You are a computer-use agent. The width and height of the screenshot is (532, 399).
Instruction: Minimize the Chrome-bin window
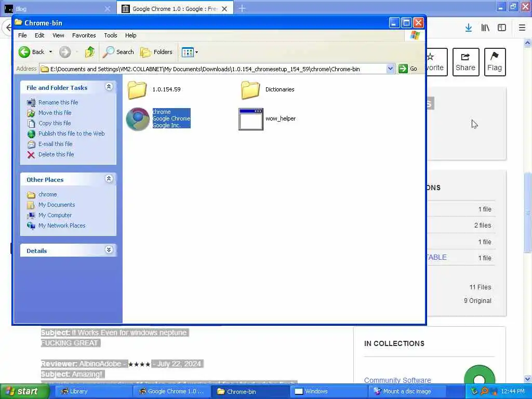point(394,23)
